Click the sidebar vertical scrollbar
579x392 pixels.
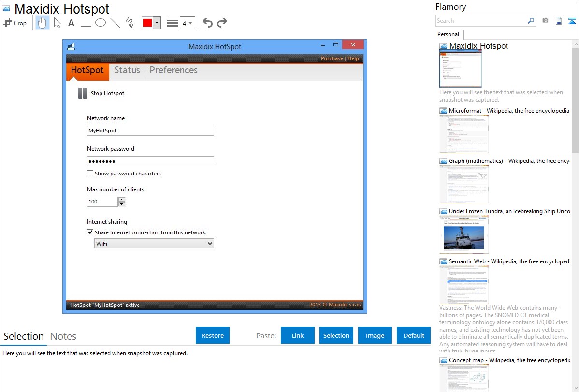coord(575,100)
